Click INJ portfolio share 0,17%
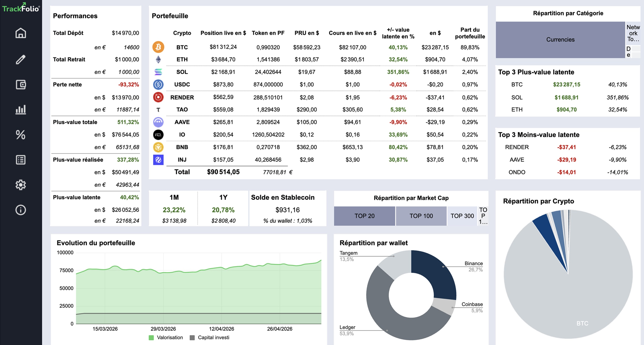Screen dimensions: 644x345 point(470,160)
